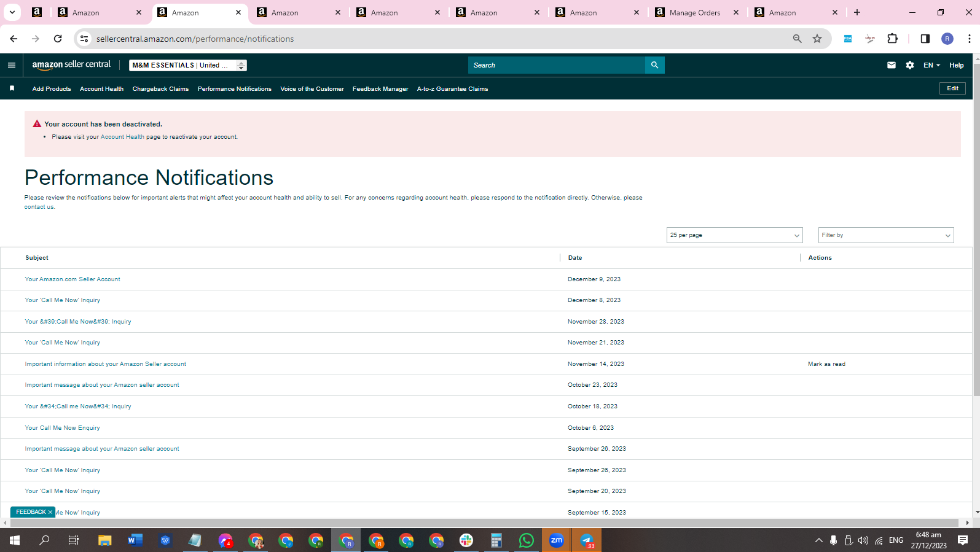Click the Help link in the header
This screenshot has height=552, width=980.
click(x=956, y=65)
